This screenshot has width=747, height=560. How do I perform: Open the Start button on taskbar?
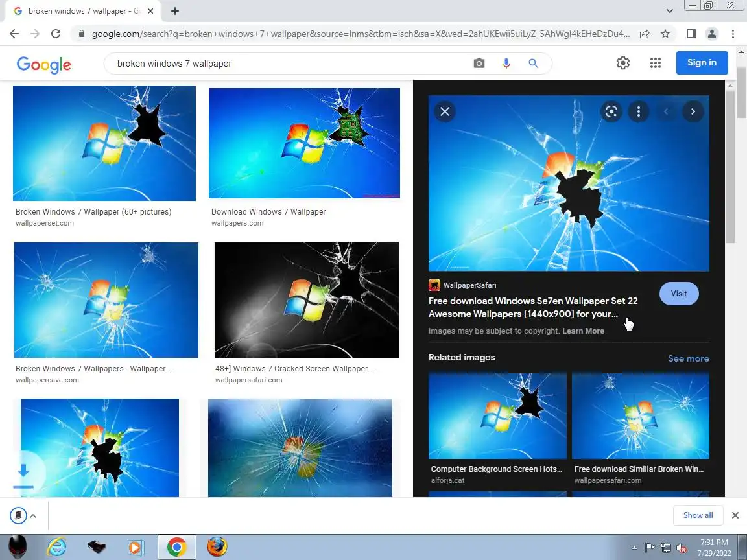pyautogui.click(x=18, y=547)
